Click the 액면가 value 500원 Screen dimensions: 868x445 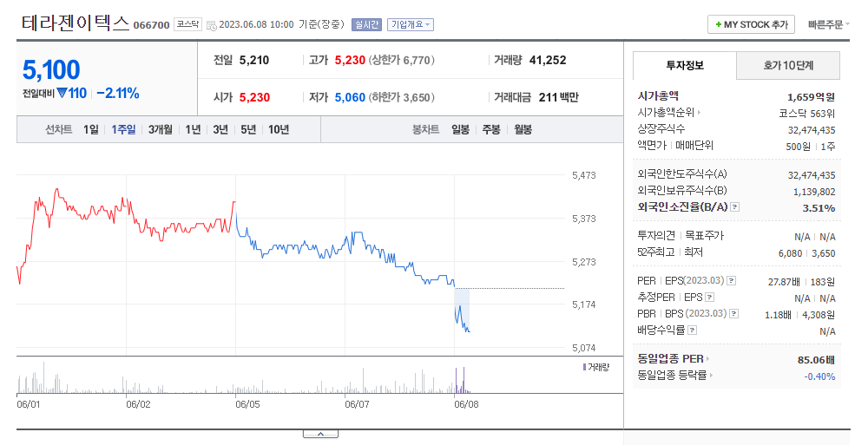[x=798, y=147]
